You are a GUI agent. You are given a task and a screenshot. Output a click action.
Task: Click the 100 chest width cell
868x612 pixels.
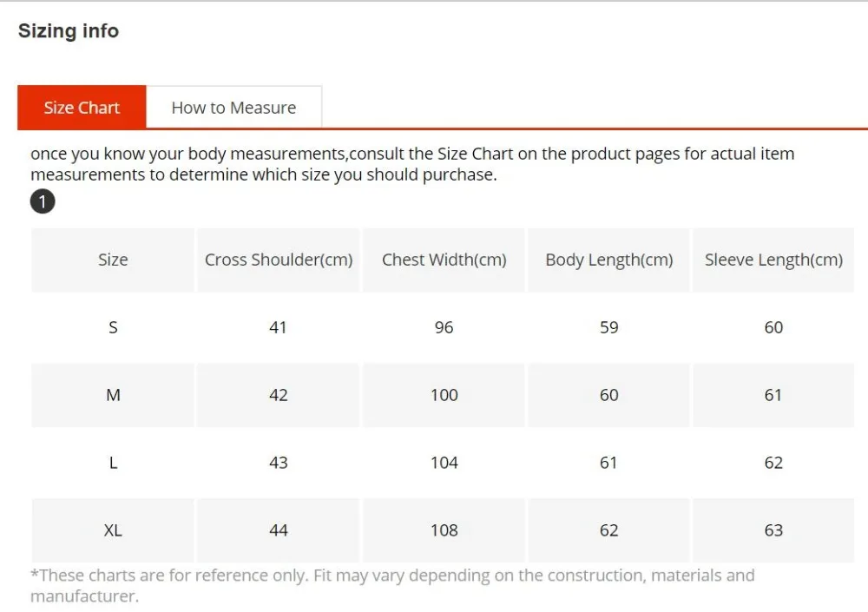[x=444, y=395]
